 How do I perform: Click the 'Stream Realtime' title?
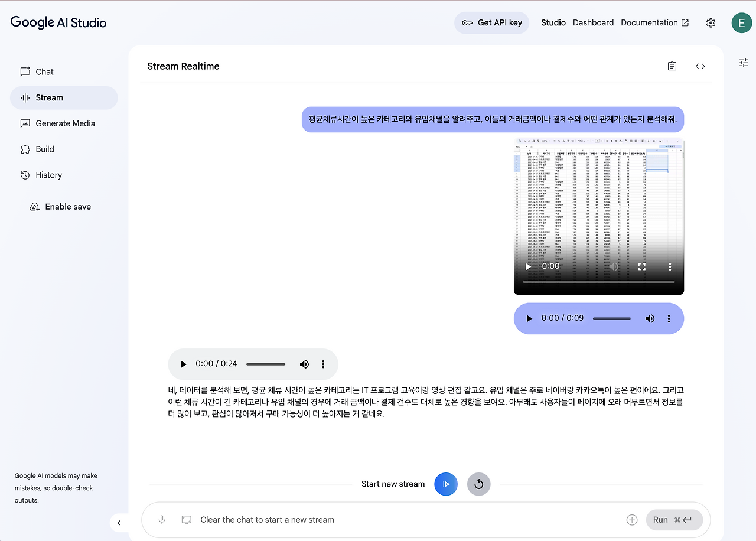183,66
